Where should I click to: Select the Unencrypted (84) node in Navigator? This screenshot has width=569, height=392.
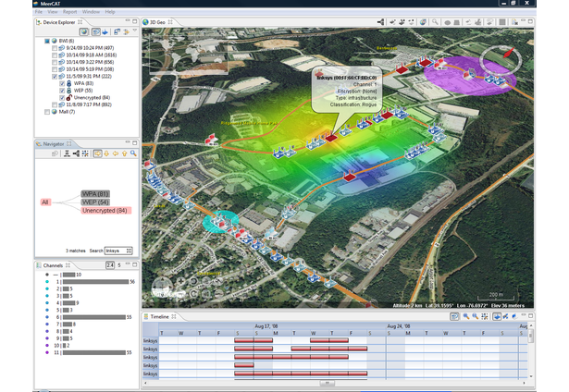pyautogui.click(x=105, y=211)
